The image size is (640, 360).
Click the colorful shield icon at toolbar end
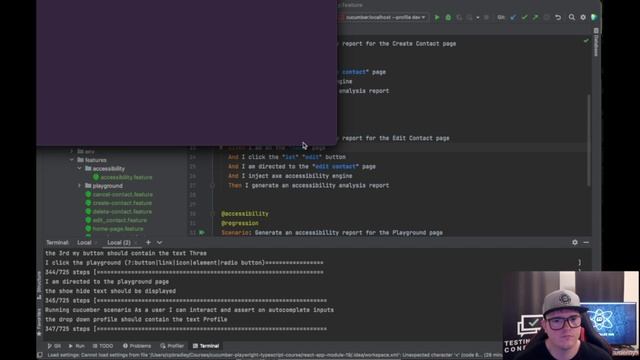[594, 17]
